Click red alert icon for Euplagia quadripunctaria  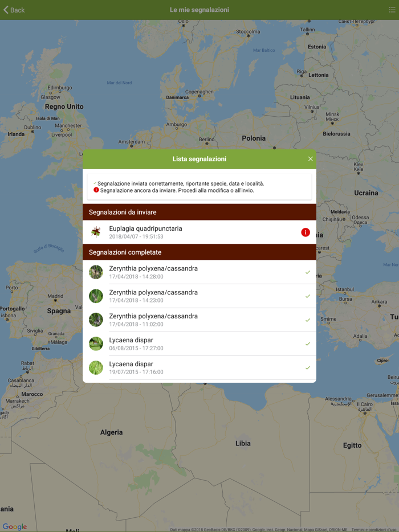[306, 232]
